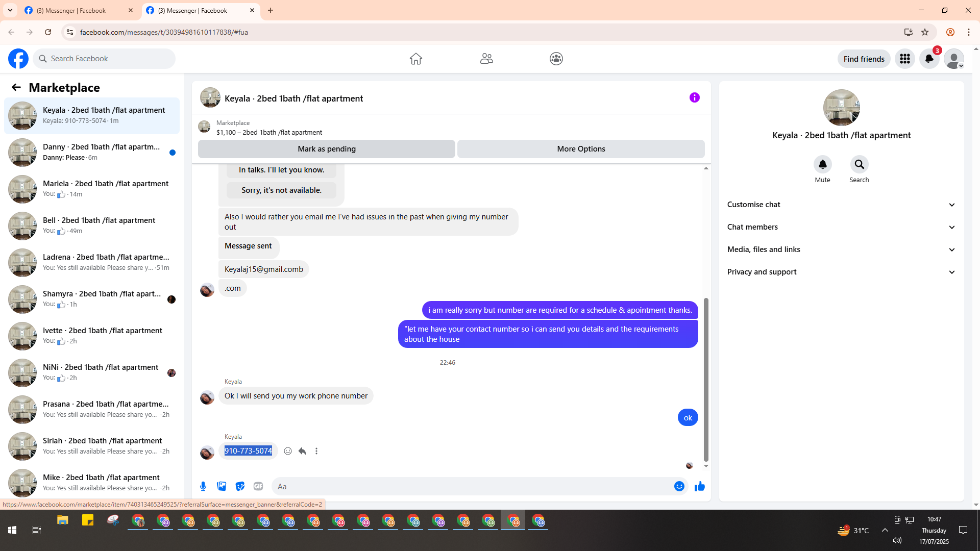This screenshot has width=980, height=551.
Task: Expand the Chat members section
Action: [x=841, y=227]
